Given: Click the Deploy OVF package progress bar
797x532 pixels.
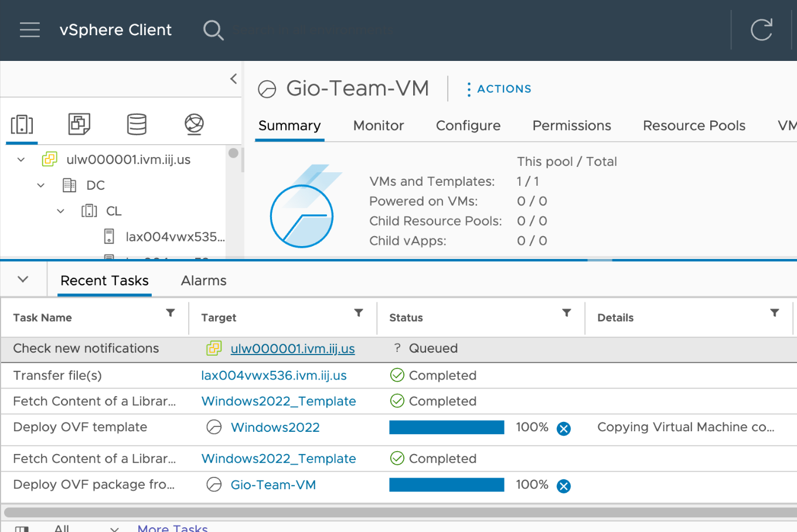Looking at the screenshot, I should point(447,485).
